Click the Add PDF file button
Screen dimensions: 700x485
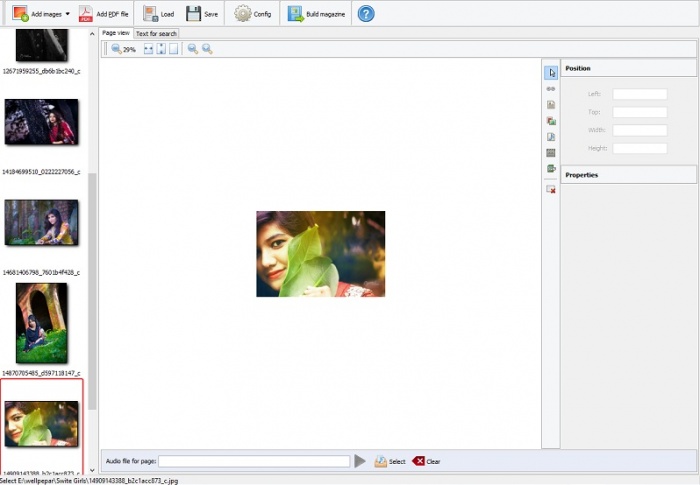click(104, 14)
